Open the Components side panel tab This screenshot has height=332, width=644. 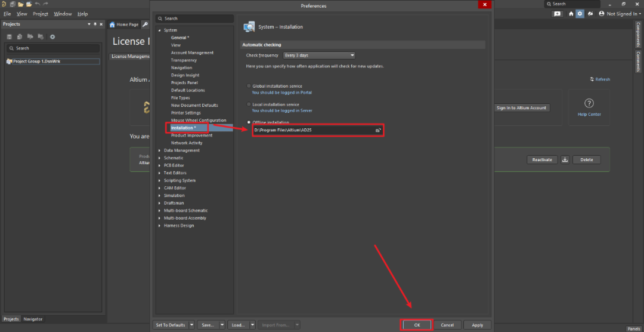click(638, 34)
